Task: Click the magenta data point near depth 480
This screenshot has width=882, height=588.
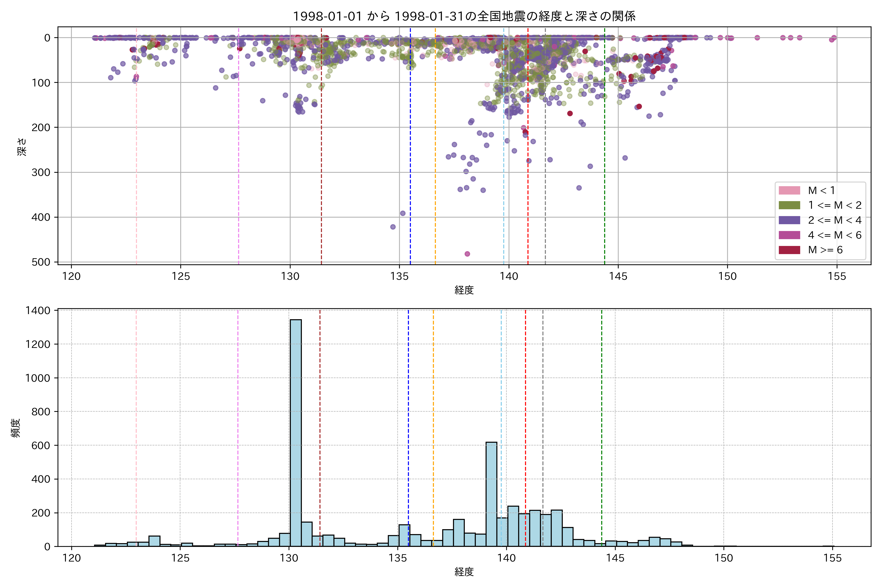Action: tap(467, 254)
